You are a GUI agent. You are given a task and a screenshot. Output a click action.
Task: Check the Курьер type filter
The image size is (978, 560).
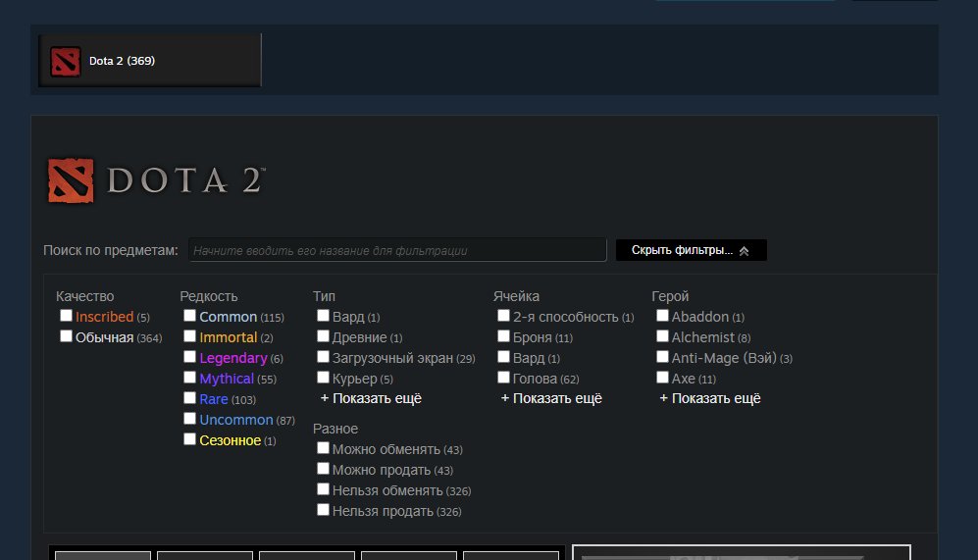[324, 378]
